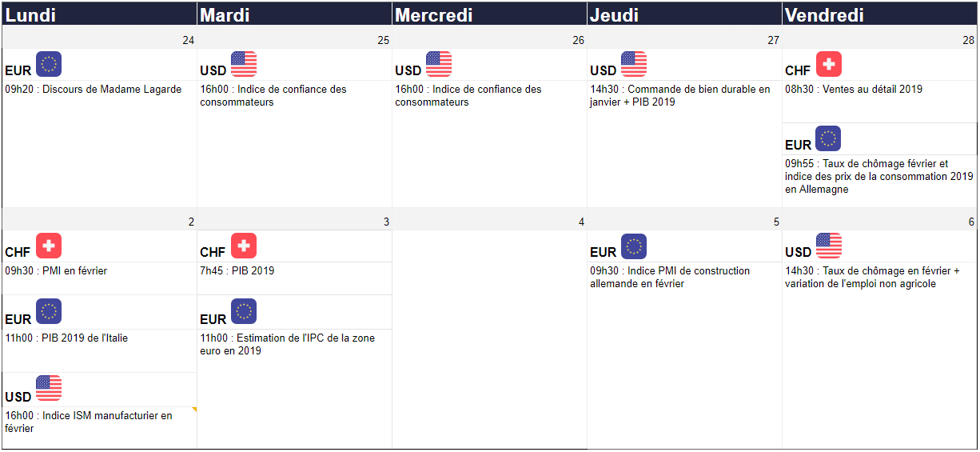
Task: Click the PIB 2019 de l'Italie entry
Action: pos(66,338)
